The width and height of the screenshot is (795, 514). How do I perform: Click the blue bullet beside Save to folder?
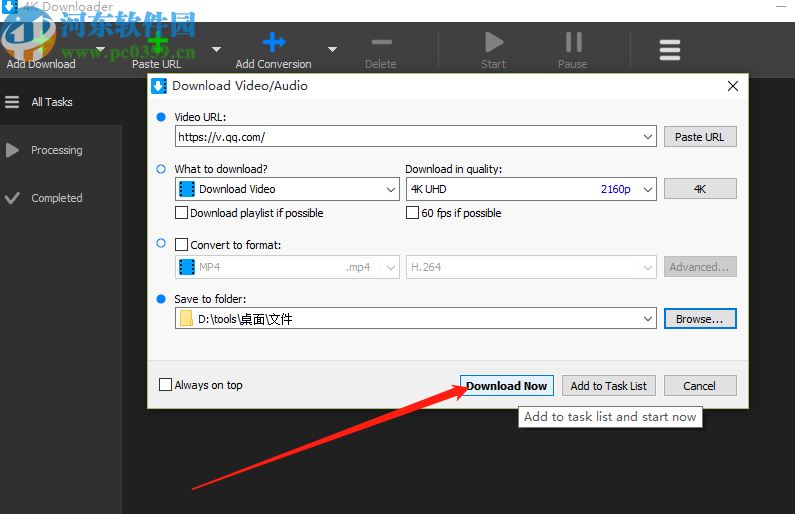[161, 299]
